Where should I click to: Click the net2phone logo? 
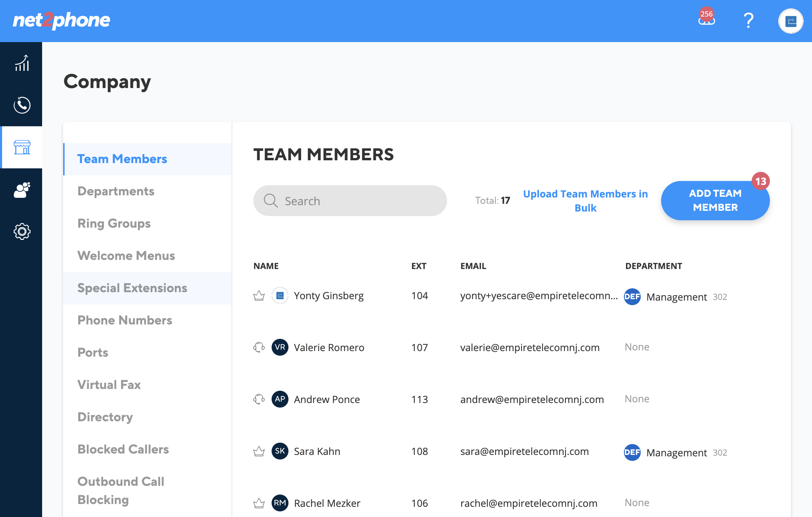[x=61, y=20]
